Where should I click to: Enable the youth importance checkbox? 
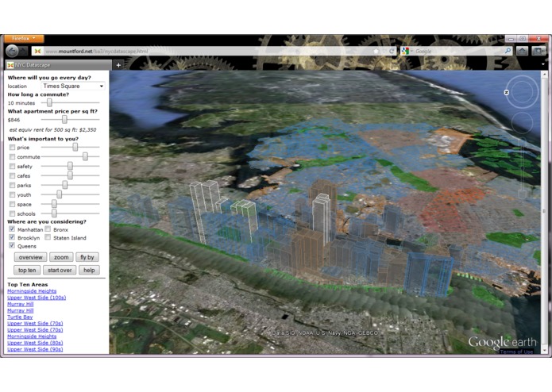click(x=13, y=194)
